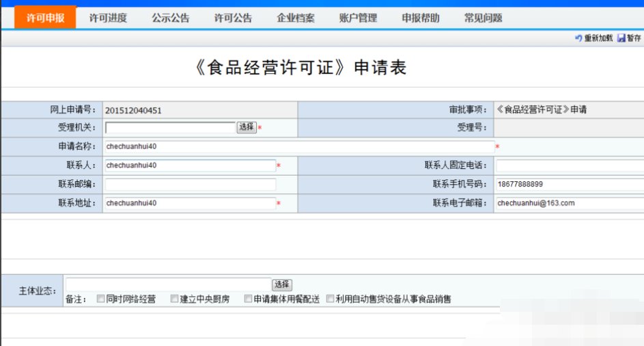Click 选择 button next to 主体业态

[x=282, y=284]
